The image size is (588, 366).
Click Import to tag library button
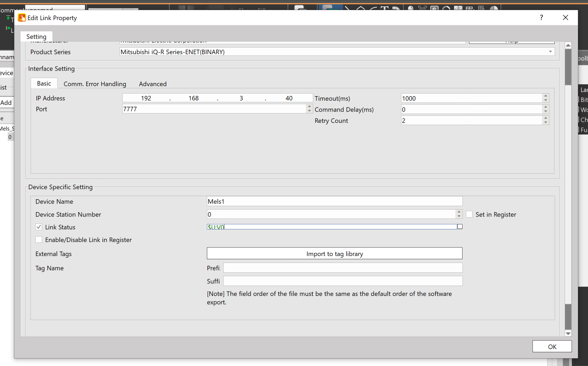pyautogui.click(x=334, y=254)
